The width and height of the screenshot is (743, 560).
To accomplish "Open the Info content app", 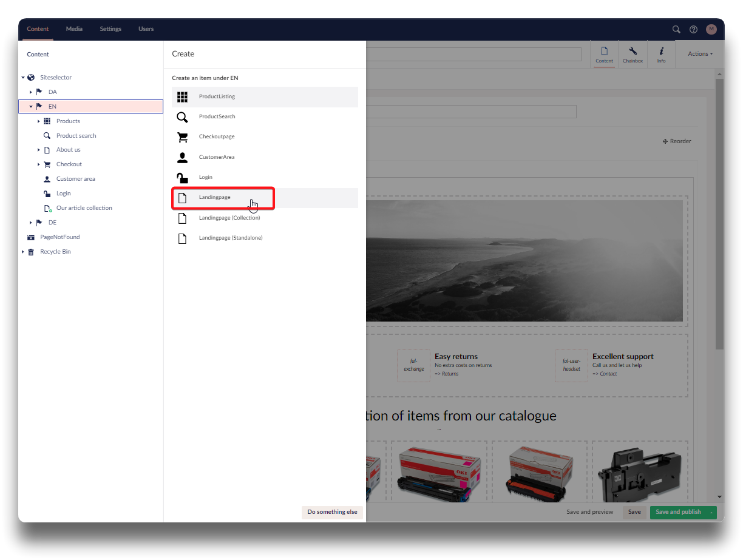I will click(661, 55).
